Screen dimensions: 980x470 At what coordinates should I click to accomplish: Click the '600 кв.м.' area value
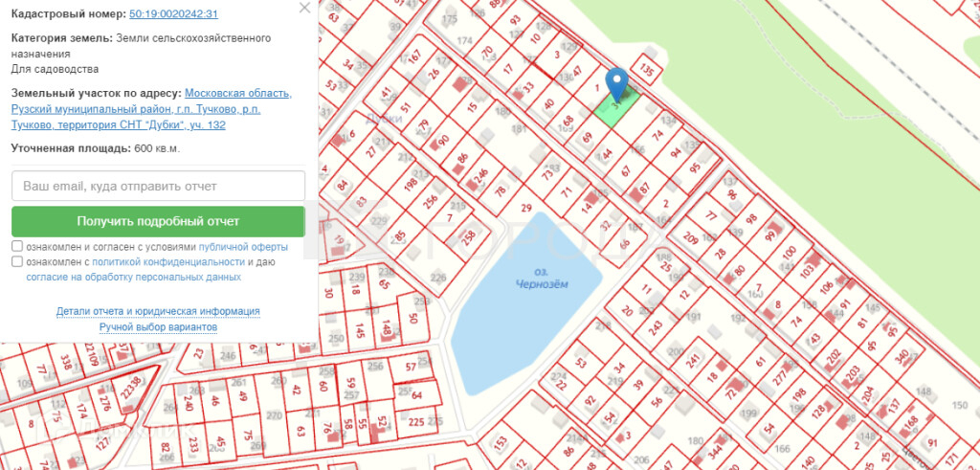pos(157,148)
